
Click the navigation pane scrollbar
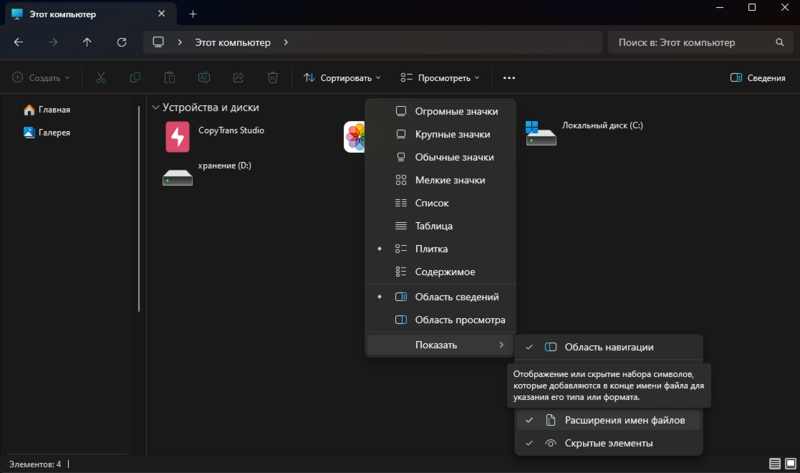click(139, 209)
